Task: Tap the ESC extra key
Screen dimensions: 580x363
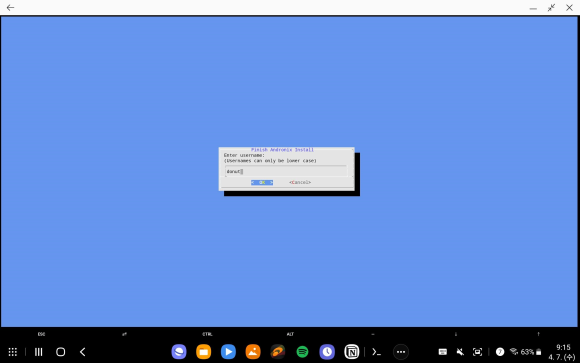Action: [41, 334]
